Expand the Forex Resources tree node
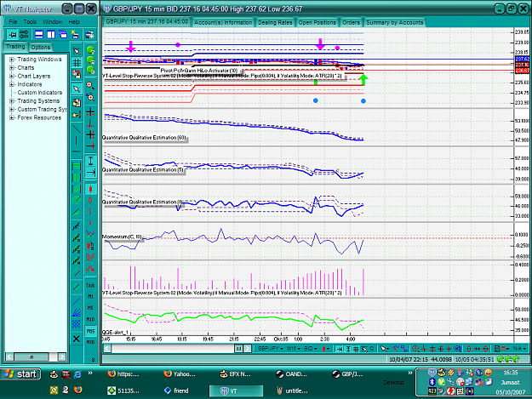 point(12,117)
